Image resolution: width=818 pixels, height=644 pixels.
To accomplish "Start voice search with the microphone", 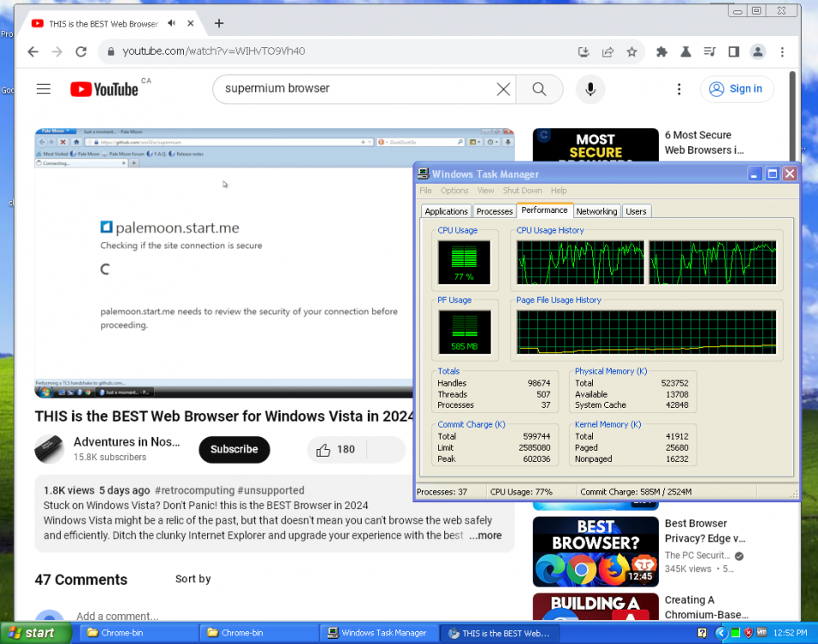I will (x=590, y=88).
